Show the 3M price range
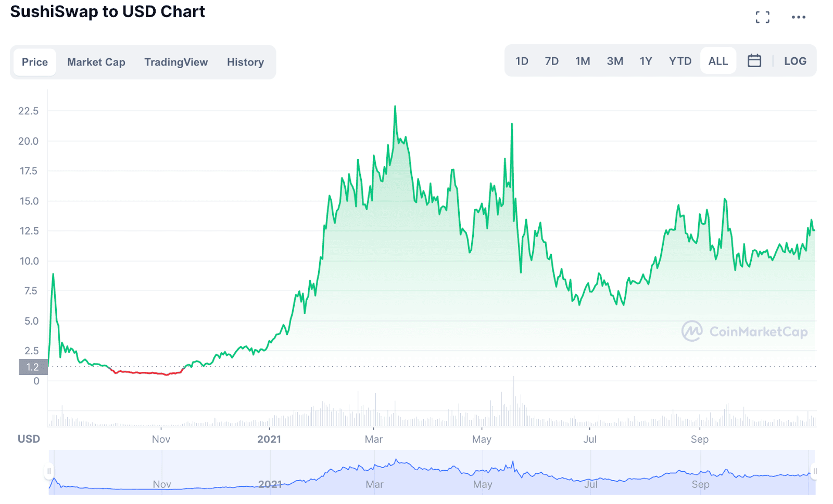Image resolution: width=833 pixels, height=504 pixels. 615,61
